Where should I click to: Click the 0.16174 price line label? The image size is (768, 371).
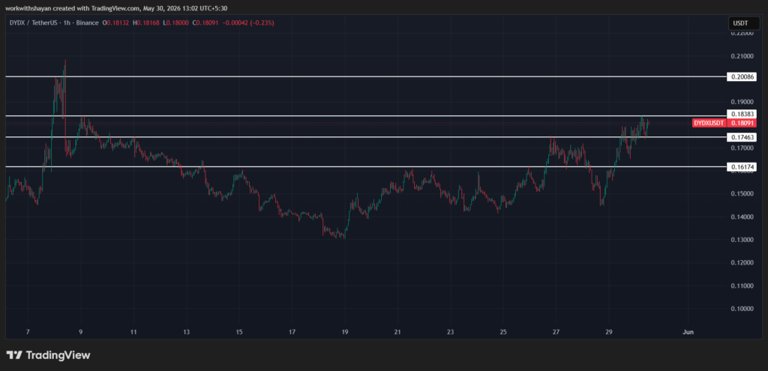743,167
